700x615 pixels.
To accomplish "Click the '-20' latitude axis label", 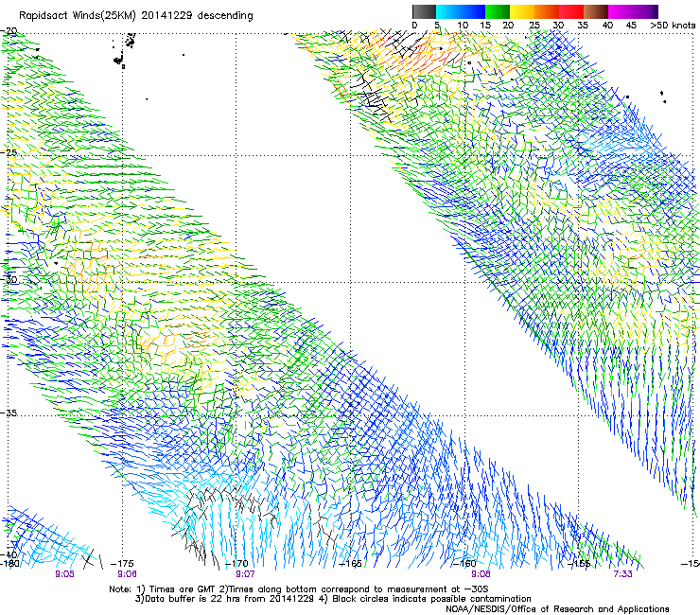I will [9, 31].
